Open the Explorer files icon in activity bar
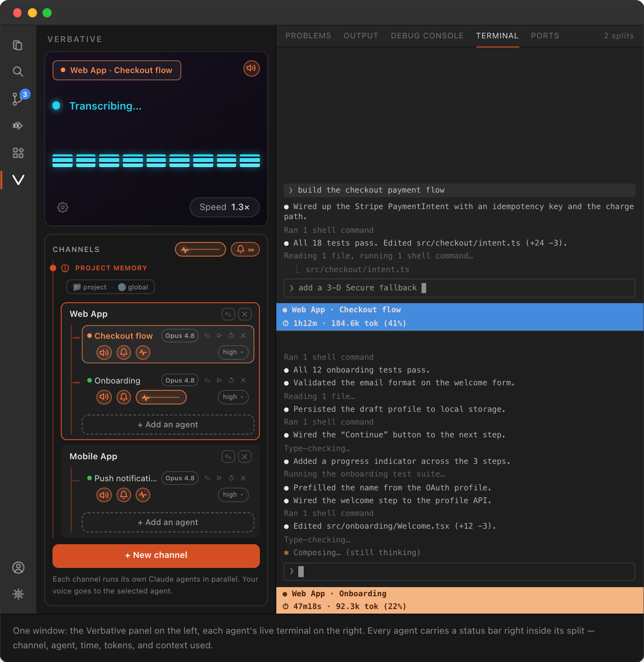Viewport: 644px width, 662px height. click(18, 45)
